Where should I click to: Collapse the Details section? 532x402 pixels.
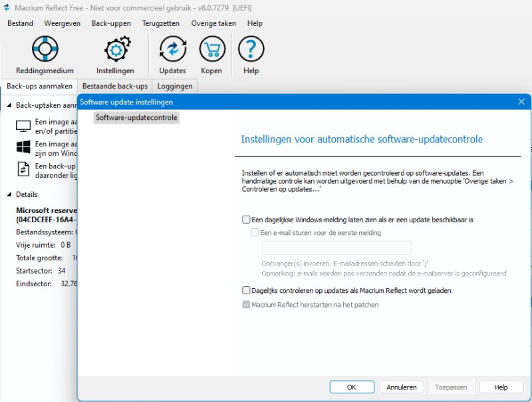pos(9,194)
